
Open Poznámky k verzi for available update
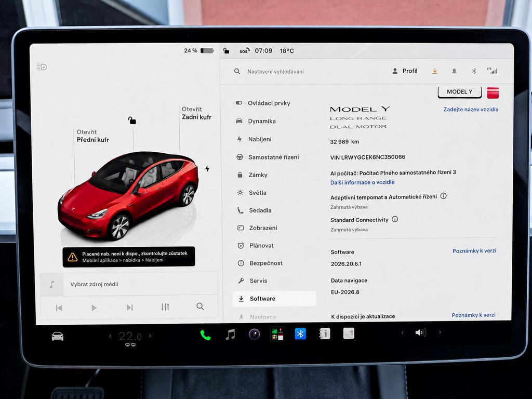pyautogui.click(x=473, y=315)
